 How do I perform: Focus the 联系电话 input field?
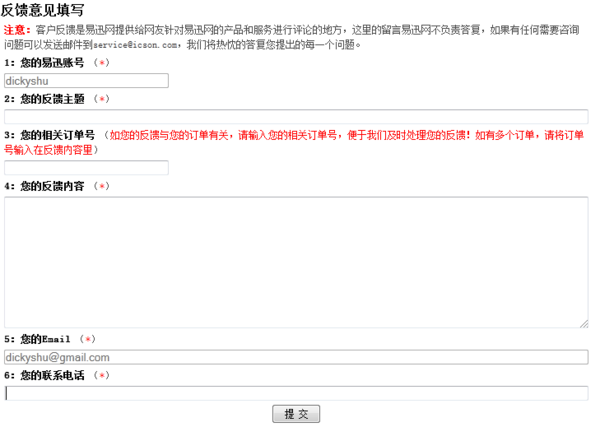[x=296, y=393]
